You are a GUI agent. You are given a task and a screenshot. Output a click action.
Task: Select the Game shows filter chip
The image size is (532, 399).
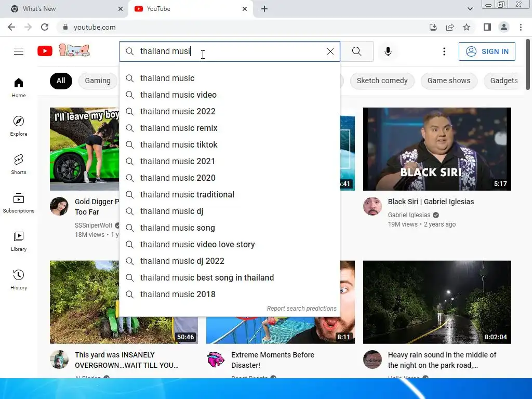pos(449,81)
